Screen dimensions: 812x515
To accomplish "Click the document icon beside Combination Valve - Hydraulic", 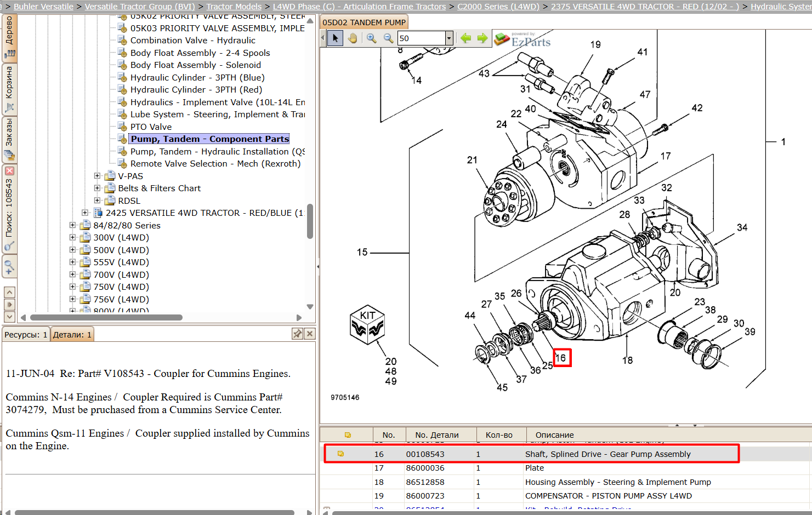I will click(123, 41).
